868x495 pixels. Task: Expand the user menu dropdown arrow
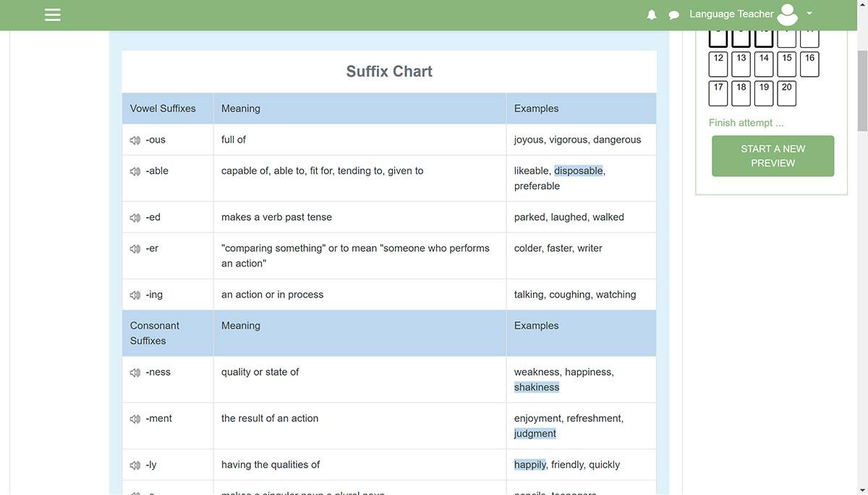(809, 14)
